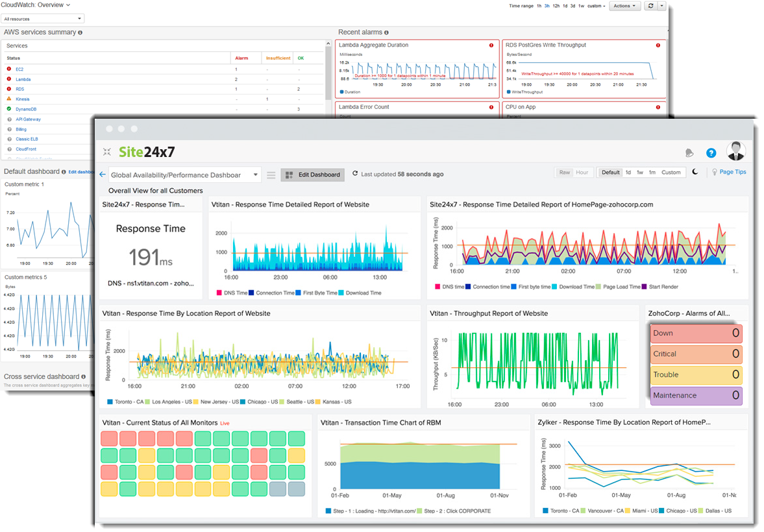This screenshot has height=532, width=764.
Task: Toggle DNS Time legend in Vtitan detailed report
Action: coord(232,293)
